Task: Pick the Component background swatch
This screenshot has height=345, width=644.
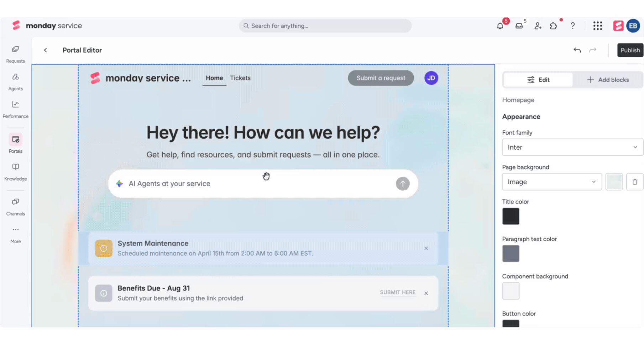Action: click(511, 291)
